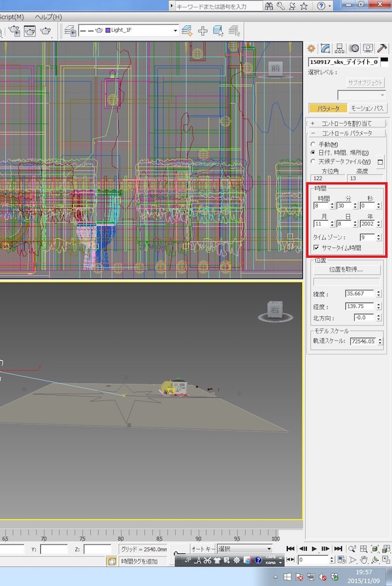Switch to the モーション パス tab
The image size is (392, 586).
click(367, 108)
